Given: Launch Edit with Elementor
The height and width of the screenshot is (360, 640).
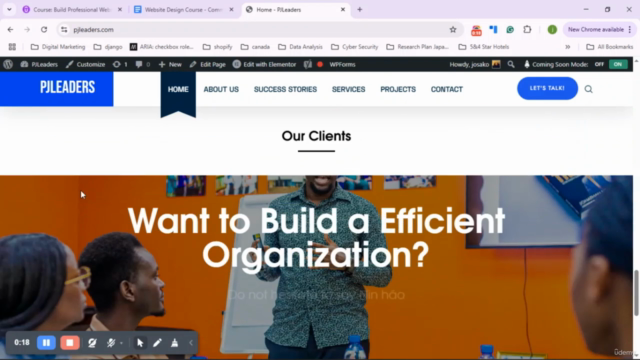Looking at the screenshot, I should point(264,64).
